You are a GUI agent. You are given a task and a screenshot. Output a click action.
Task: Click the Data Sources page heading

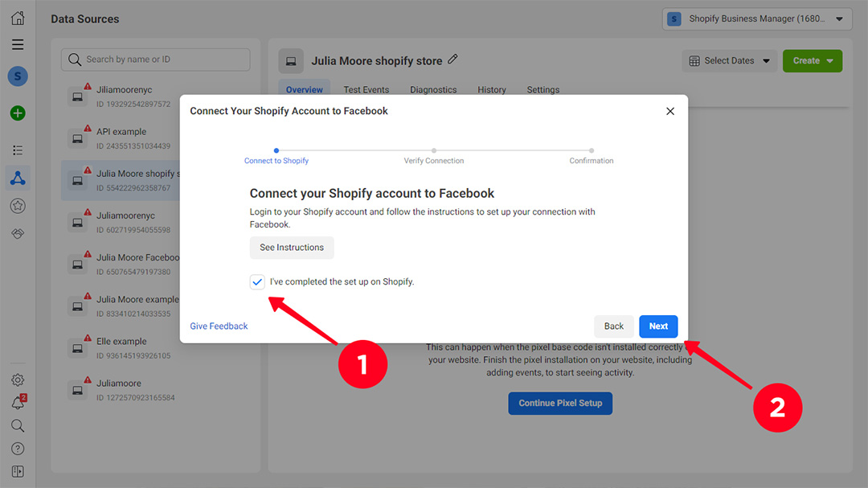click(84, 18)
